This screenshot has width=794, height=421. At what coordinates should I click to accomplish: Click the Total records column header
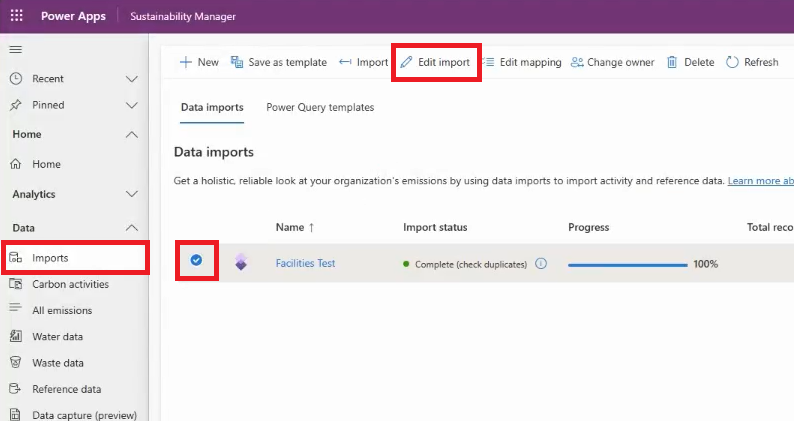[x=770, y=227]
